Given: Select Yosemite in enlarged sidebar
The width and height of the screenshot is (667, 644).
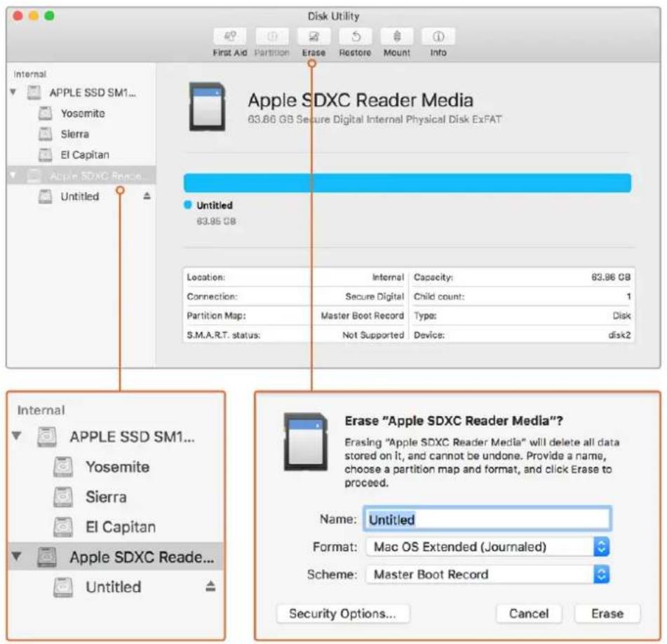Looking at the screenshot, I should (x=117, y=467).
